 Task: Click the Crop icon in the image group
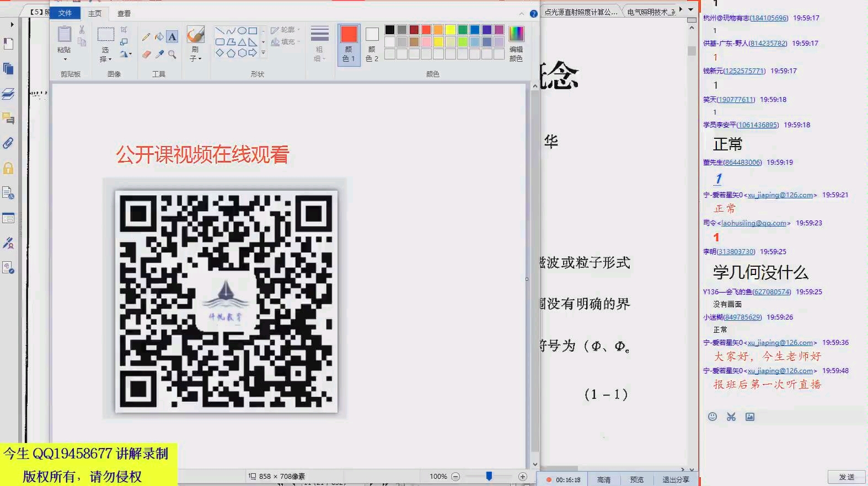tap(124, 30)
